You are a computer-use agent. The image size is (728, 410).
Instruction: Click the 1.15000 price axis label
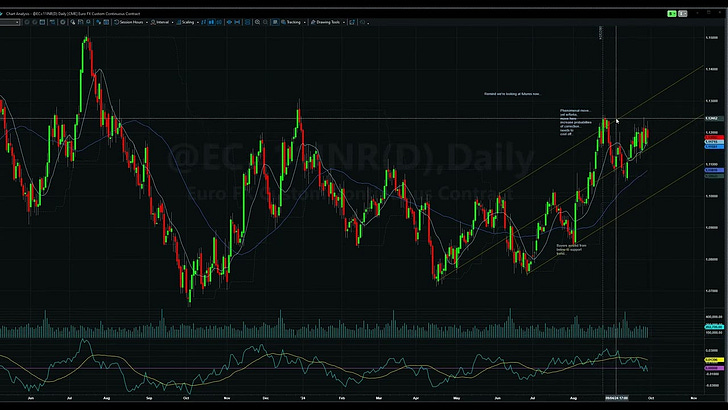pos(711,38)
